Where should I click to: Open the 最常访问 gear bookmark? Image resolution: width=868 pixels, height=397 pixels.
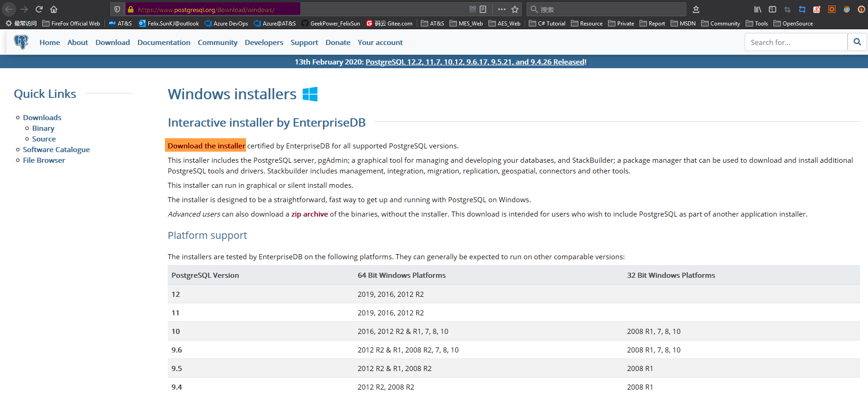point(21,23)
